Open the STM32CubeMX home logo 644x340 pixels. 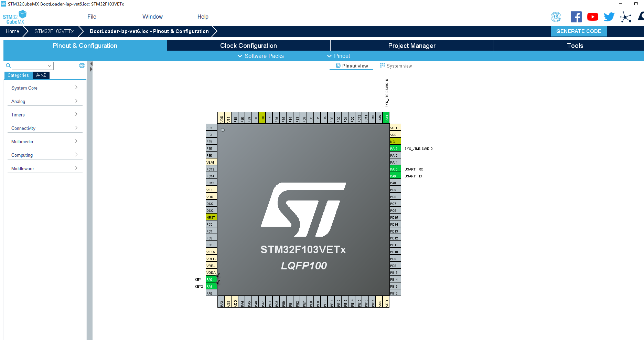point(14,16)
